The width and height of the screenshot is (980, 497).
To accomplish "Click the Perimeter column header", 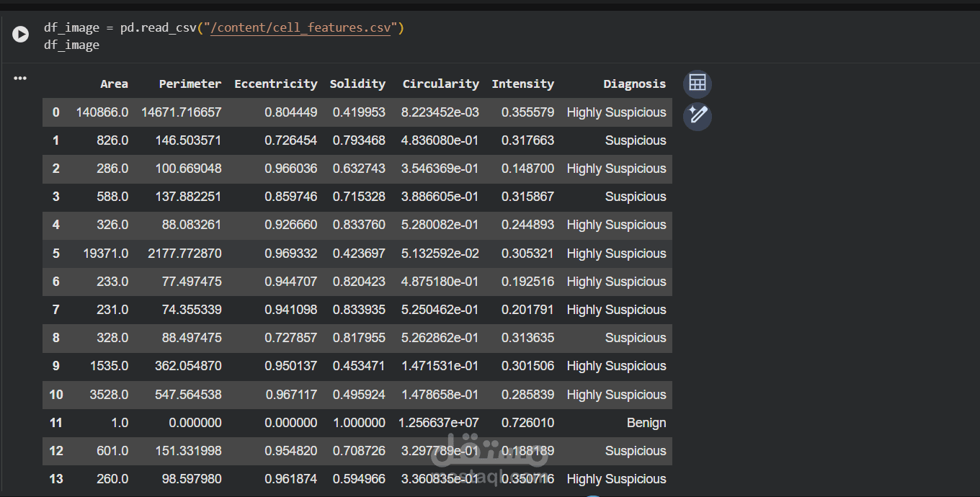I will click(x=190, y=84).
